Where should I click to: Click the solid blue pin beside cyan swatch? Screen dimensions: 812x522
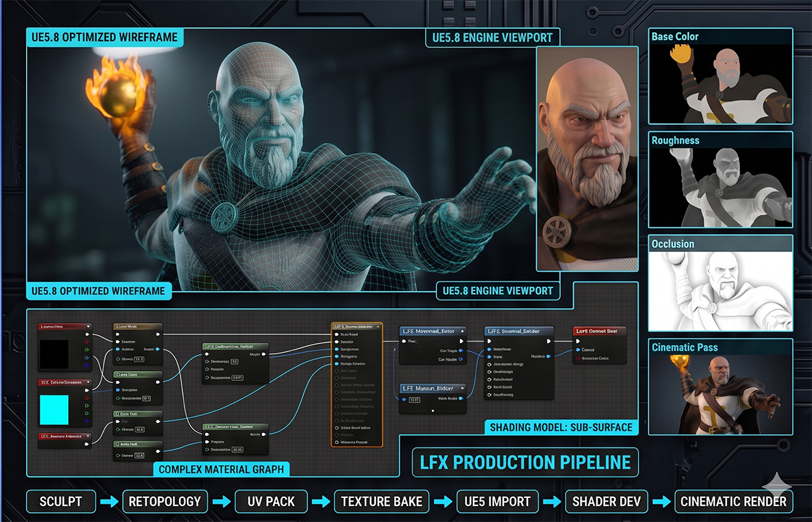[87, 421]
